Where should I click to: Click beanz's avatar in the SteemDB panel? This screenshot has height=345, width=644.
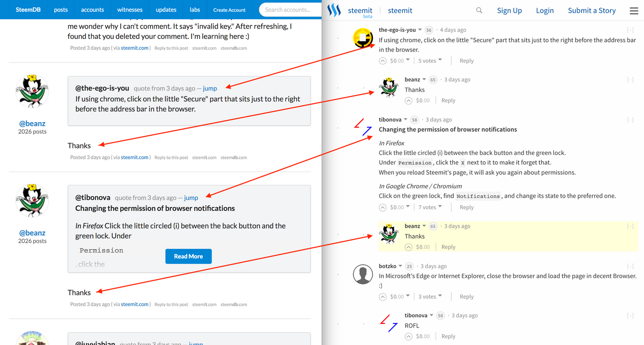coord(32,91)
